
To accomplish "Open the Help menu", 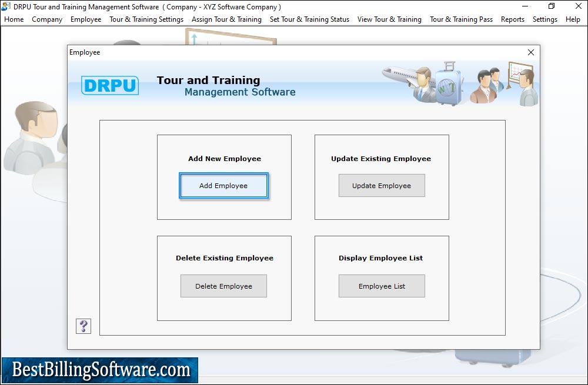I will pos(573,19).
